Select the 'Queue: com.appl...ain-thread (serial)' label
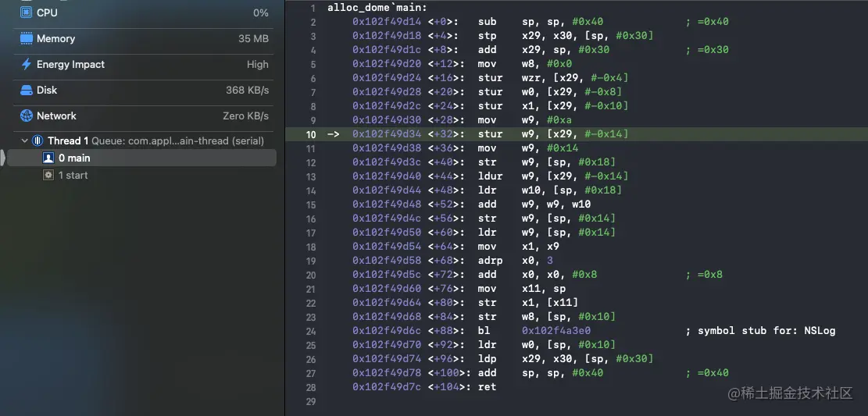Image resolution: width=868 pixels, height=416 pixels. click(x=178, y=141)
